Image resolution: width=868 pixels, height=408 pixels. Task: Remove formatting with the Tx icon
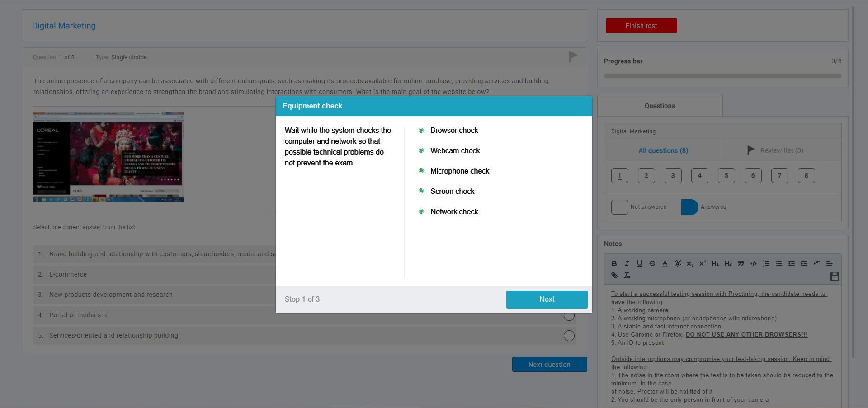[627, 275]
